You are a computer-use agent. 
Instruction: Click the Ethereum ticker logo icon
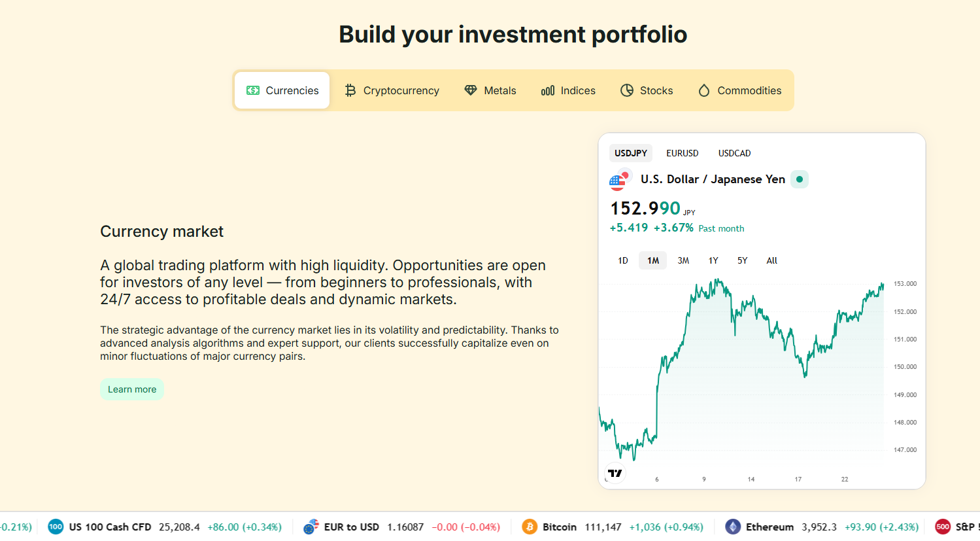[x=733, y=527]
